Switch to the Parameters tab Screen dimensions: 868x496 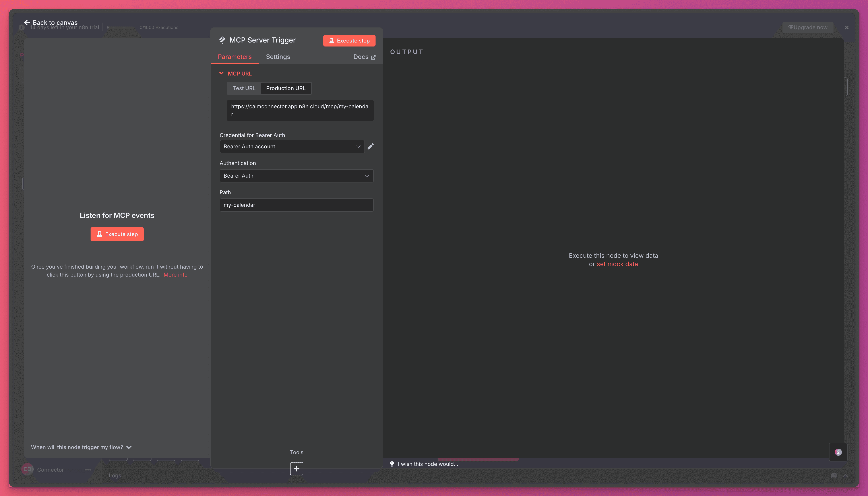[235, 57]
